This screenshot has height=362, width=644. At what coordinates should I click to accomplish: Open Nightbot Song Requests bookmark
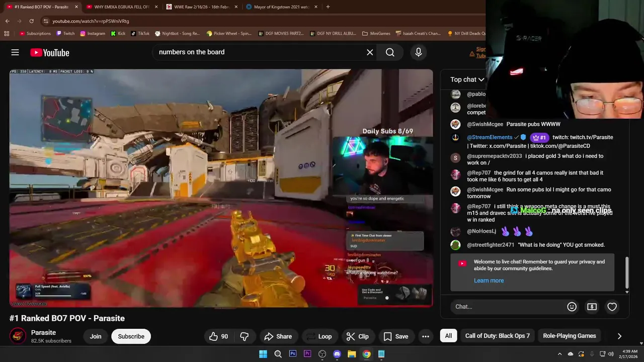click(x=177, y=34)
